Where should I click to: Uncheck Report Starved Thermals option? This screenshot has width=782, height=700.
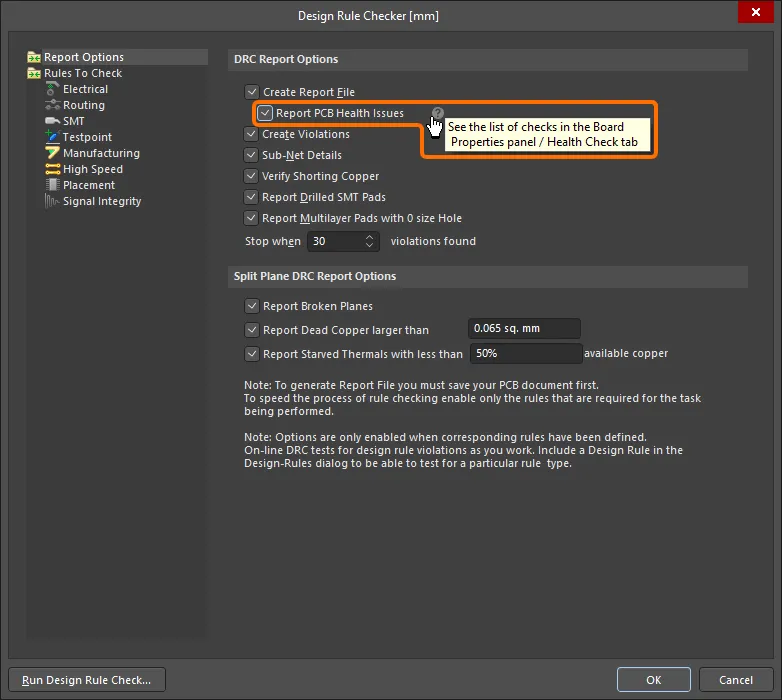tap(252, 353)
